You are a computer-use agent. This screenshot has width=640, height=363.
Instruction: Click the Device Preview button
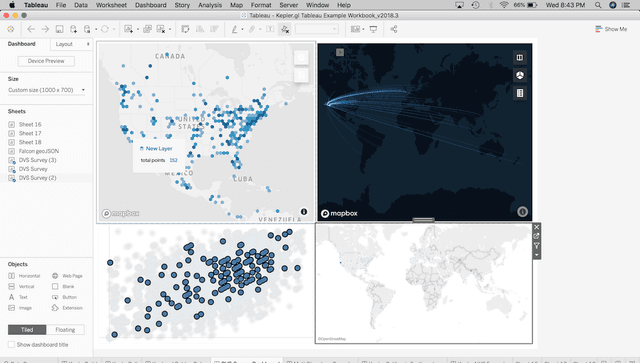[46, 61]
